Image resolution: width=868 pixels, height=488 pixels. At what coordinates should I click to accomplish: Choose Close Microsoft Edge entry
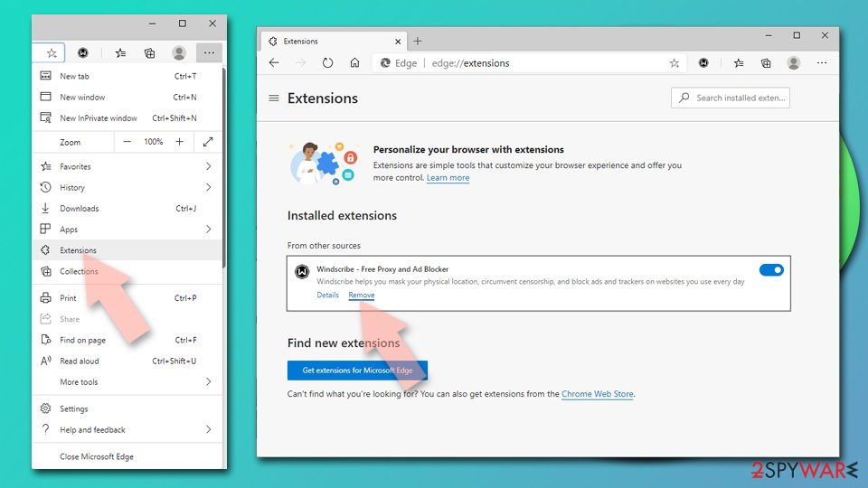coord(127,456)
